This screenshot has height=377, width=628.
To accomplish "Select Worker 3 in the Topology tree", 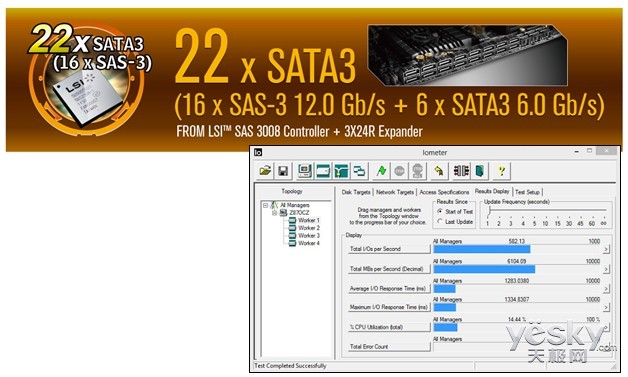I will coord(309,236).
